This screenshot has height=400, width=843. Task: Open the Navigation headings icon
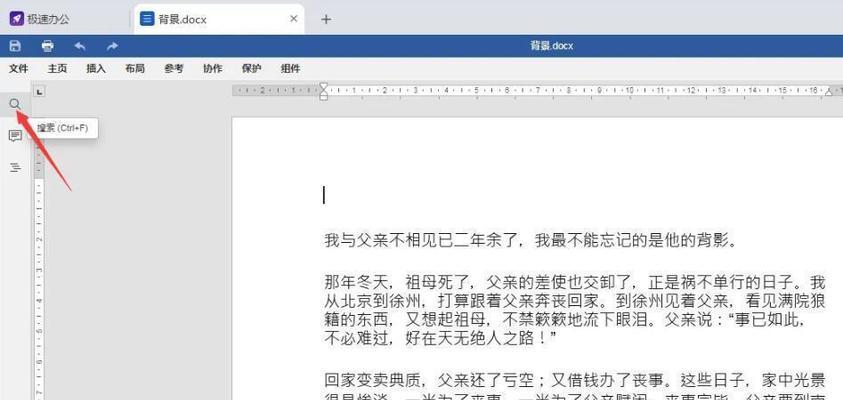pyautogui.click(x=15, y=168)
